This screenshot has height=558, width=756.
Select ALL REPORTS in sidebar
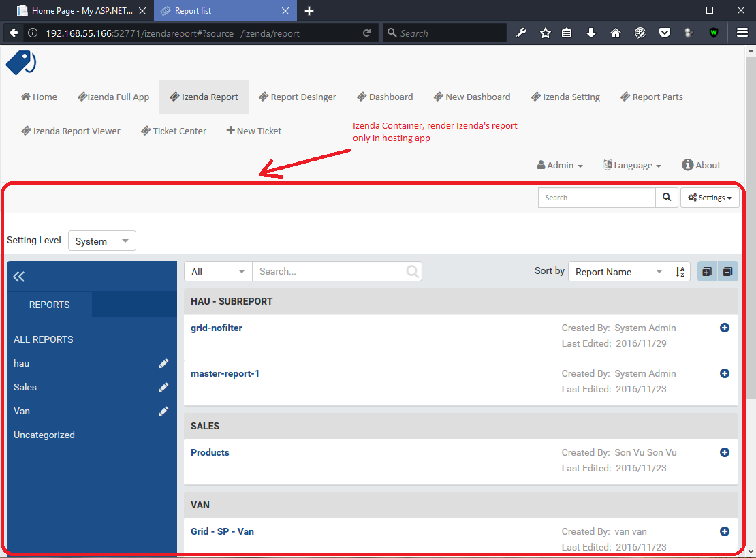(44, 339)
